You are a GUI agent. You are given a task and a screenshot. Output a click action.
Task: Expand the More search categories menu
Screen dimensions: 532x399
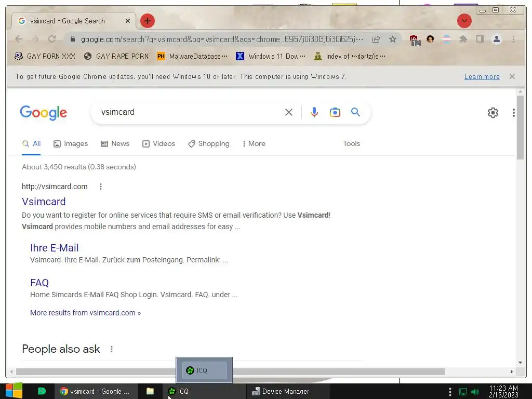(254, 144)
